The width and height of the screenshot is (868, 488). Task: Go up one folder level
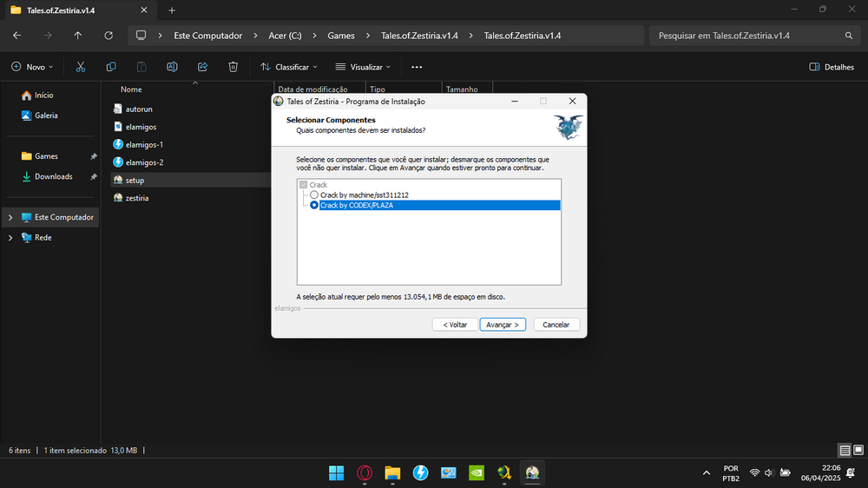[78, 36]
